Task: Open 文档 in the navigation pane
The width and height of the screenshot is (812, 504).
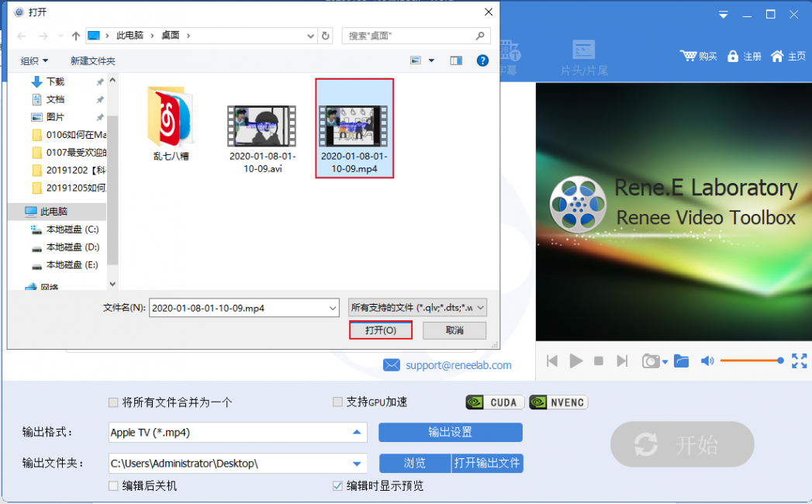Action: [x=55, y=99]
